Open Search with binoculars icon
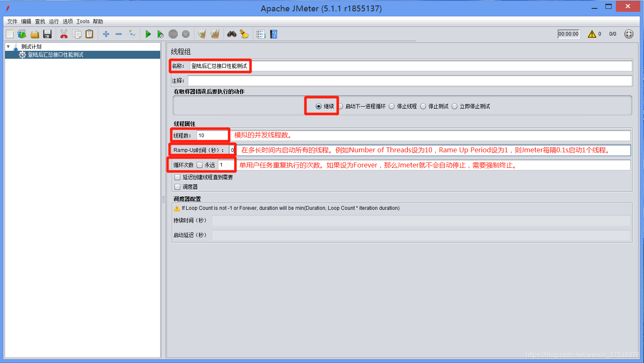The width and height of the screenshot is (644, 363). click(232, 34)
